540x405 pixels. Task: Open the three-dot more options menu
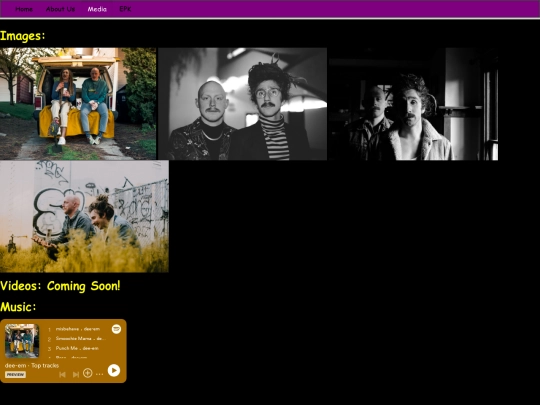point(100,374)
